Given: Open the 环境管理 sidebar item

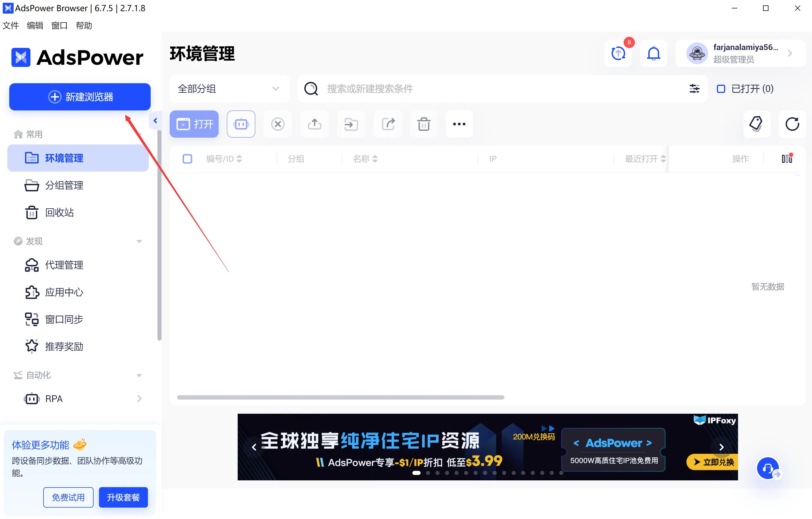Looking at the screenshot, I should pyautogui.click(x=78, y=158).
